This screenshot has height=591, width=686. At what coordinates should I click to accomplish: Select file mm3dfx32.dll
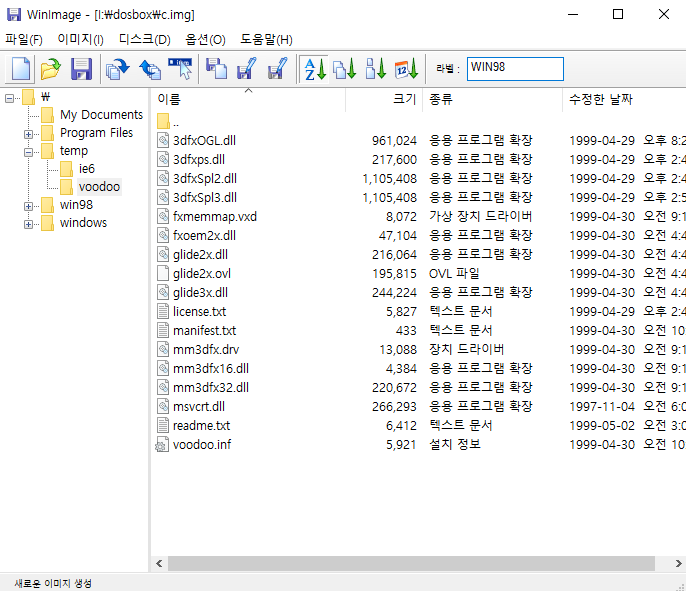(211, 388)
